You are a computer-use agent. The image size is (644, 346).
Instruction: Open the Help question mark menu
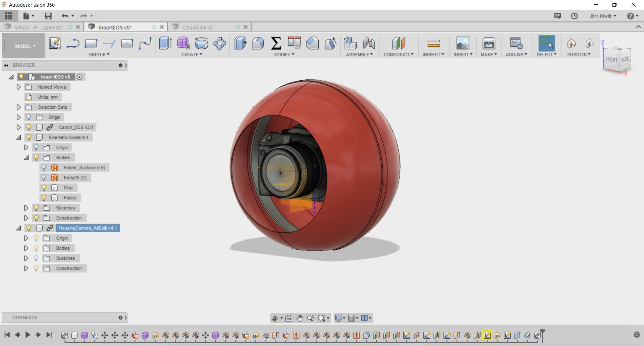(x=632, y=16)
